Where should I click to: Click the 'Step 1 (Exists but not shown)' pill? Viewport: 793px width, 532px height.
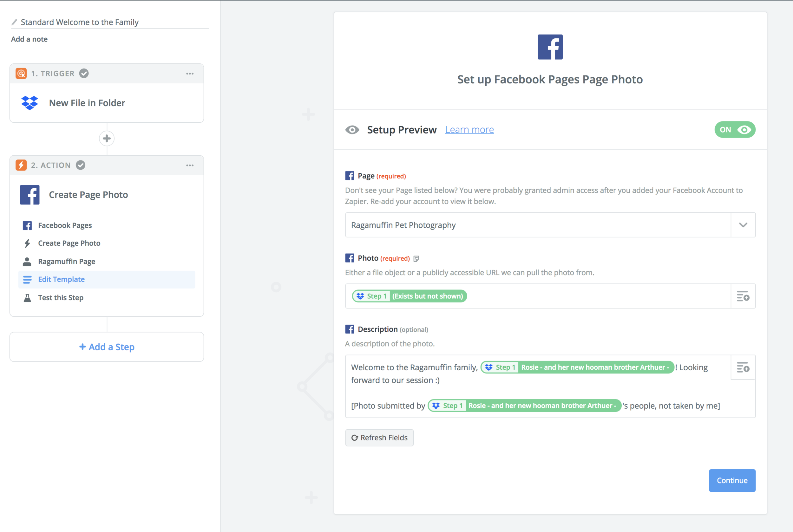(410, 296)
